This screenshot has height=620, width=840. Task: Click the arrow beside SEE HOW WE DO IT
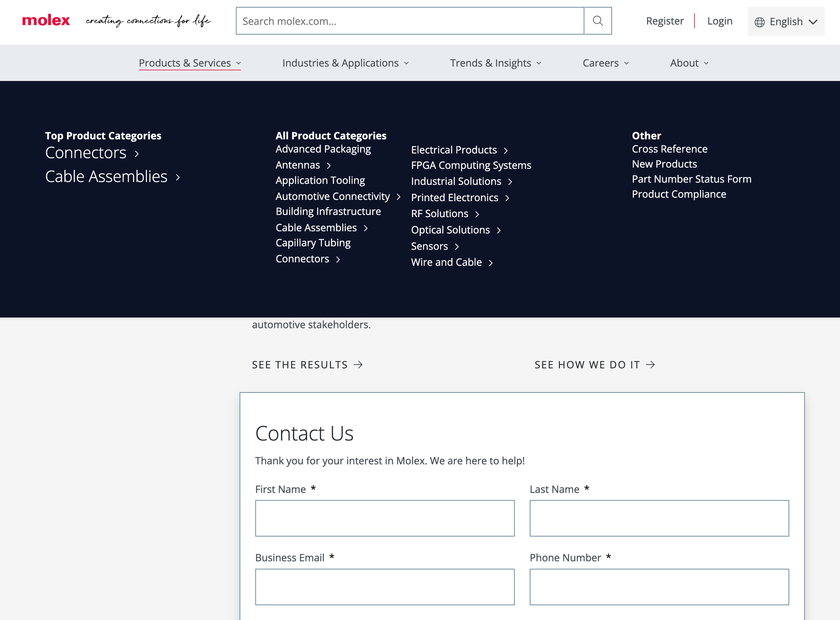(650, 365)
